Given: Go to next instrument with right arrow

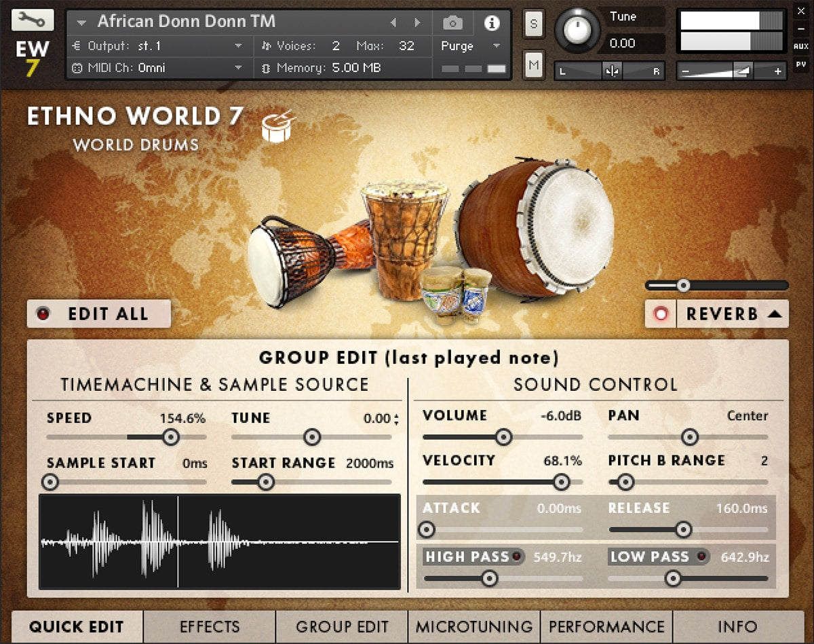Looking at the screenshot, I should coord(416,22).
